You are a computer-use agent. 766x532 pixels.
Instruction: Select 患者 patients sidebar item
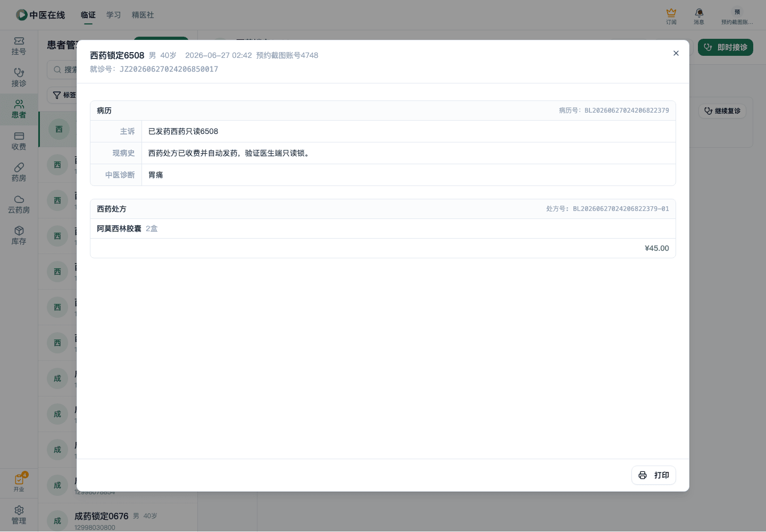point(19,109)
